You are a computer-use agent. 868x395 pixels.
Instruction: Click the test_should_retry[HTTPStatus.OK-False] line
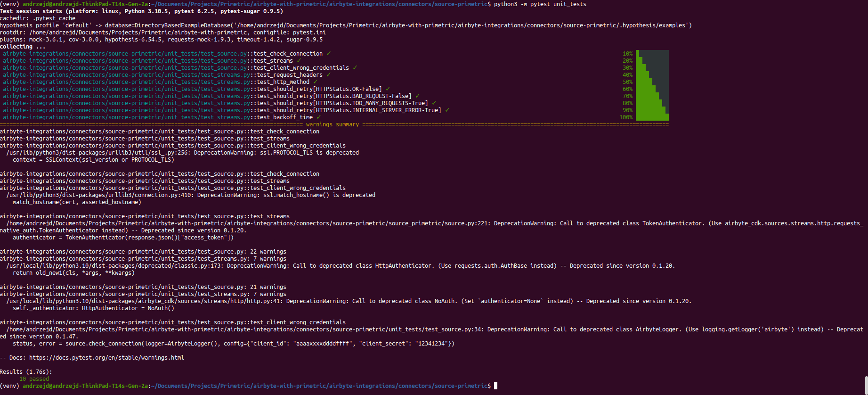196,89
